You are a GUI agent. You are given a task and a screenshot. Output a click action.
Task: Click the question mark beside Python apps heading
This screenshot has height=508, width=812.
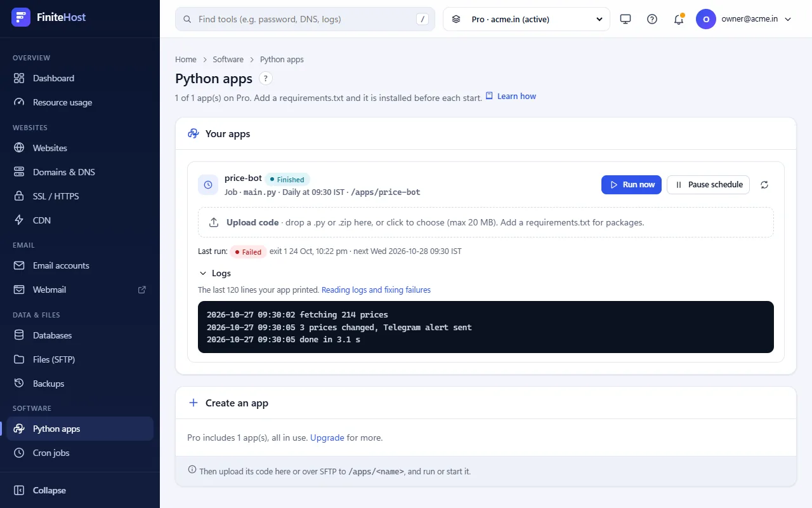(x=266, y=79)
